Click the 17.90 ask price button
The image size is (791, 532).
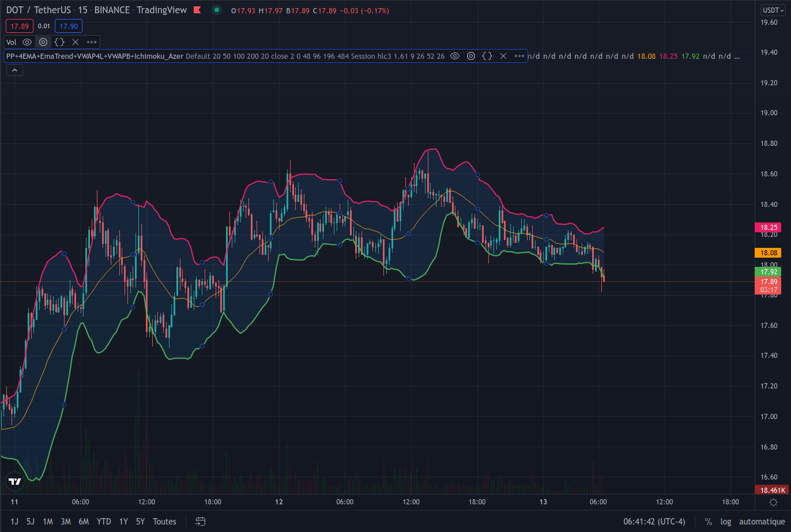tap(68, 26)
